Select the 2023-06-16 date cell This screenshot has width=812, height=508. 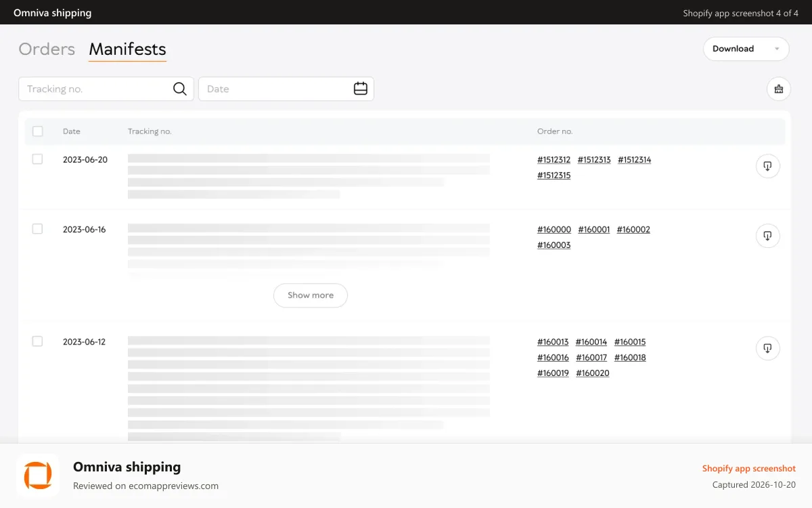[85, 230]
